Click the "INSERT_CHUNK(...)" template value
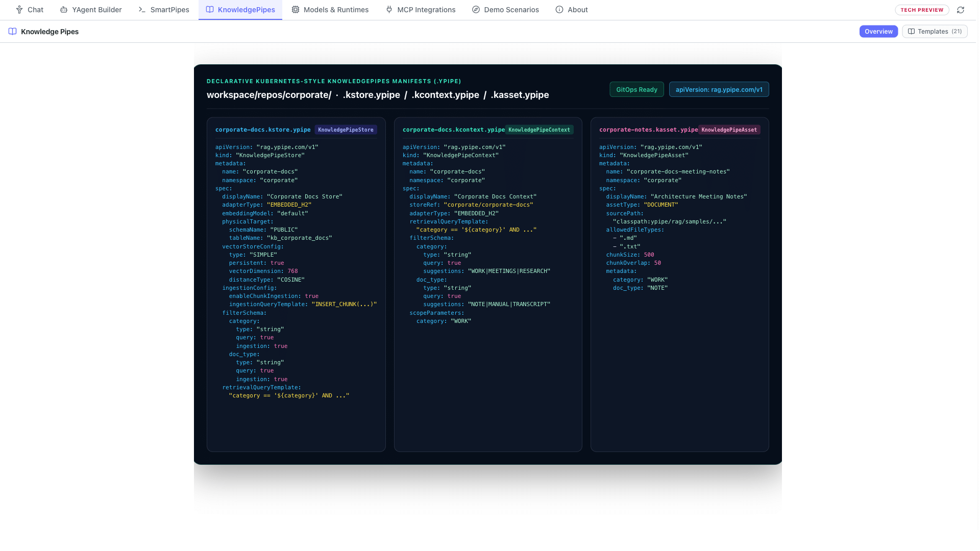 point(344,305)
